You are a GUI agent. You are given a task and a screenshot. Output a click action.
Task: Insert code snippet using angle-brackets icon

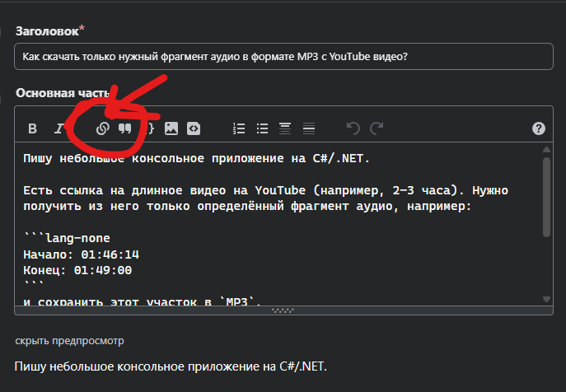(194, 128)
